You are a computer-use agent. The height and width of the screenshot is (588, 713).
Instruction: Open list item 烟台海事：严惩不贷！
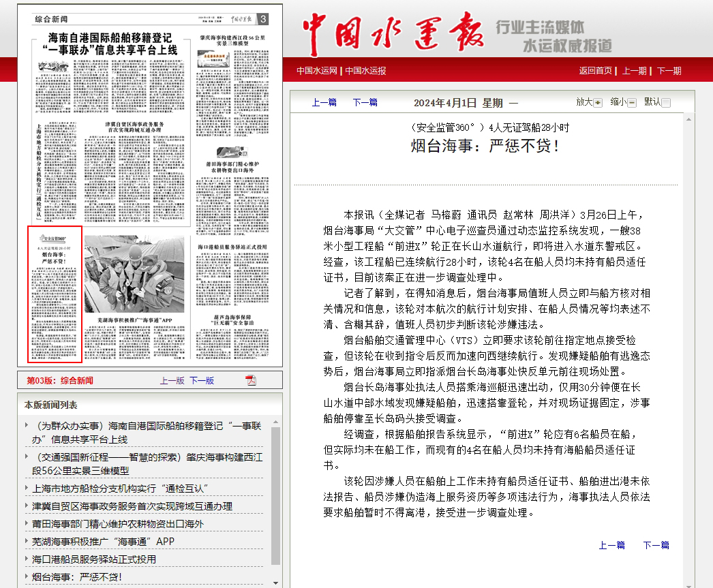(x=77, y=577)
